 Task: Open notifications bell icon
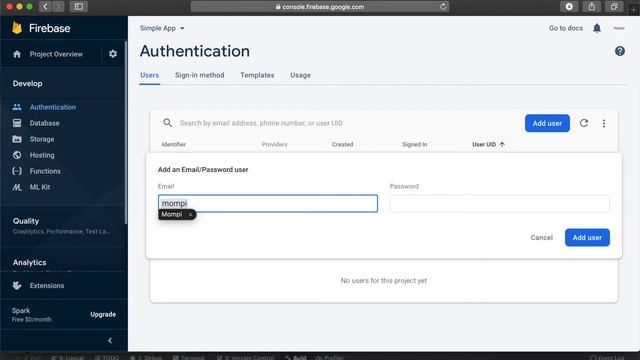point(597,28)
